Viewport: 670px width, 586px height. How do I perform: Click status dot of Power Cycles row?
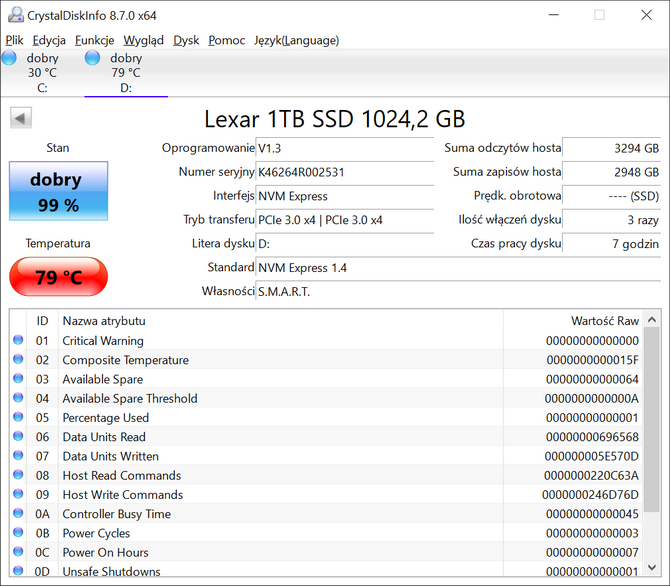[x=18, y=532]
